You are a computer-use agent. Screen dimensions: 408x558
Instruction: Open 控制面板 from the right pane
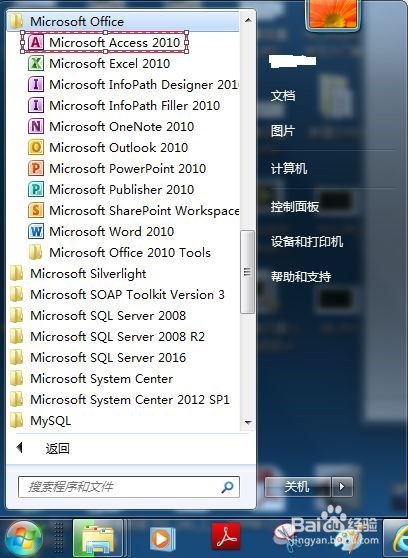tap(294, 206)
